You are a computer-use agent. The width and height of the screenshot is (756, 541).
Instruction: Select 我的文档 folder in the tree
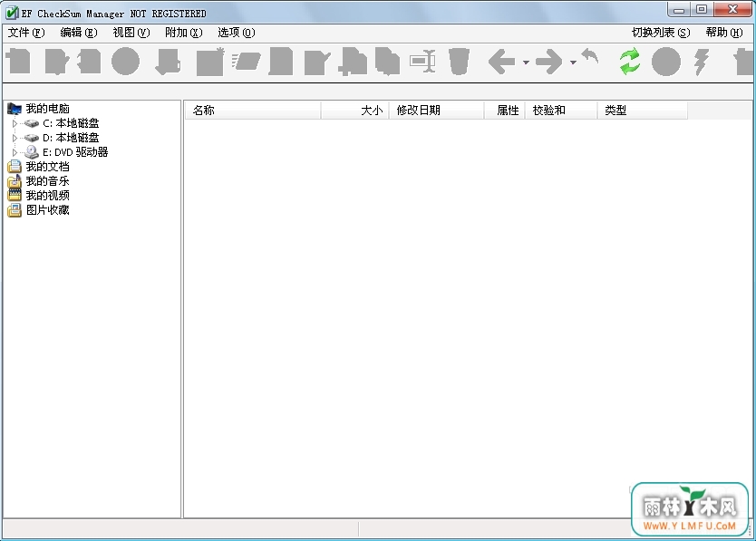tap(48, 167)
